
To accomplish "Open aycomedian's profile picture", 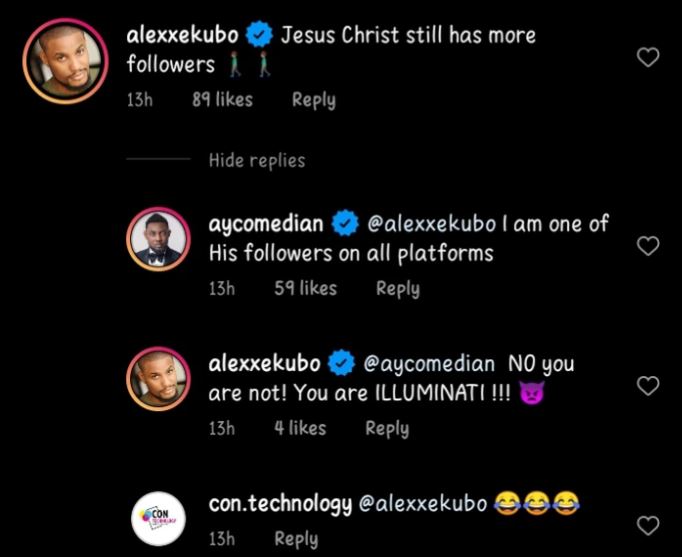I will pyautogui.click(x=159, y=239).
